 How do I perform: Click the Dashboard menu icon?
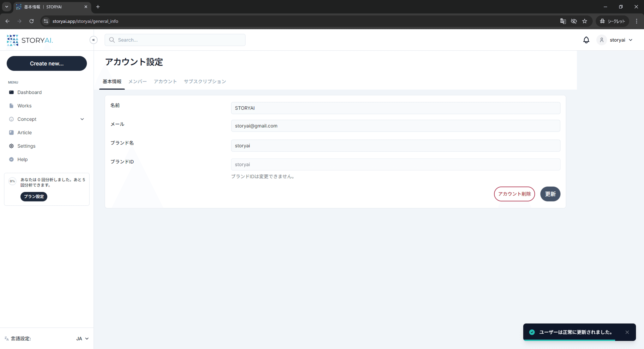(x=12, y=92)
